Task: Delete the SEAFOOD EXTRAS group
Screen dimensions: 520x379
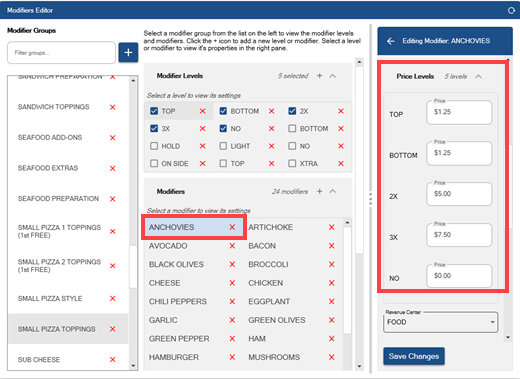Action: [x=113, y=168]
